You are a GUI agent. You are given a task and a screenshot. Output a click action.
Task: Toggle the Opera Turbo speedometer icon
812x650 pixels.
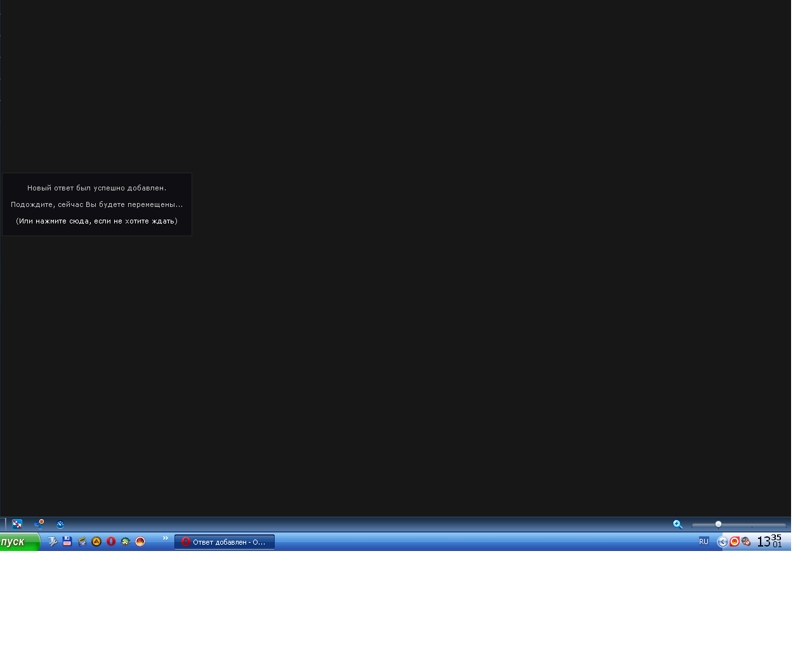coord(60,524)
